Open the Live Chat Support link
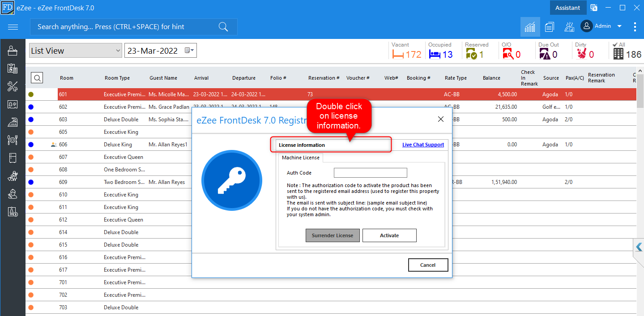 pyautogui.click(x=423, y=145)
